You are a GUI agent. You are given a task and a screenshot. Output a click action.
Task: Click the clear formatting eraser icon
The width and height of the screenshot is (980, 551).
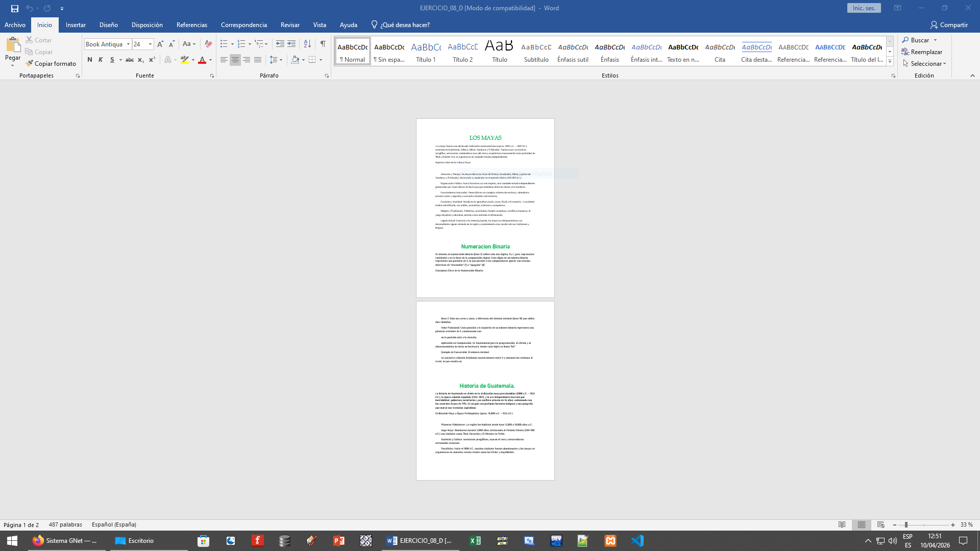[208, 44]
